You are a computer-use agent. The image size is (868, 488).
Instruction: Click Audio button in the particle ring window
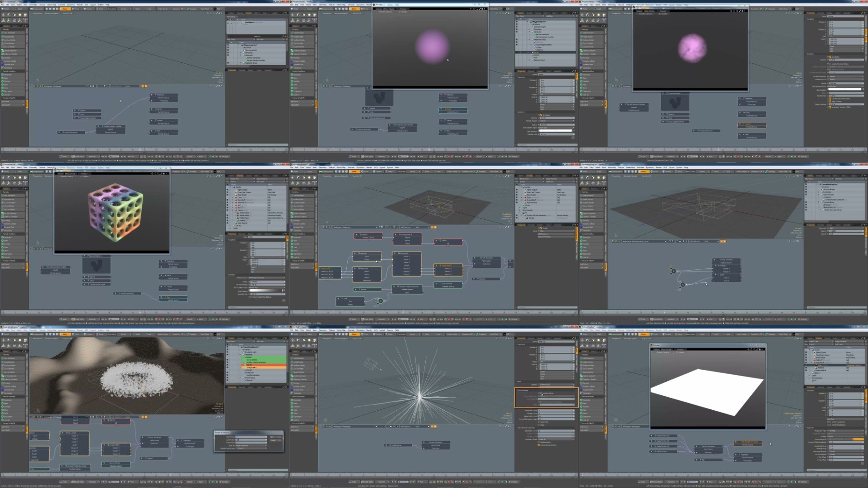click(x=64, y=482)
